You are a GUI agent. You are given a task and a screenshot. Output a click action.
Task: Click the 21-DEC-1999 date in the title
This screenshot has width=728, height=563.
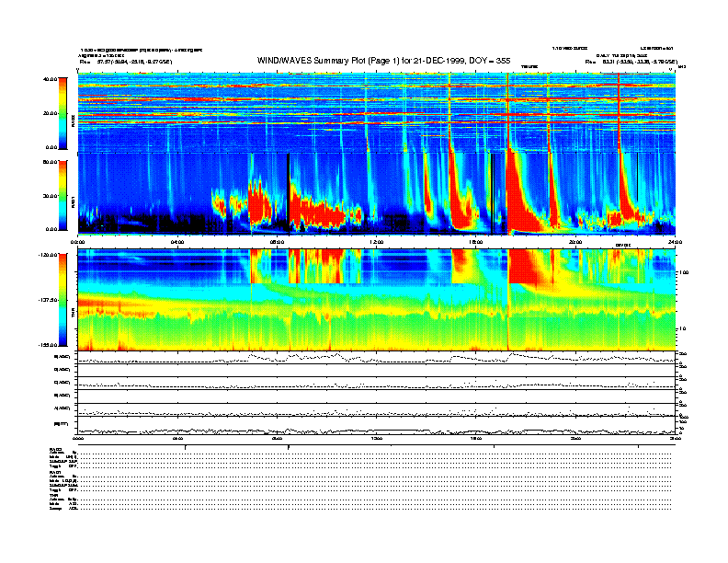(x=439, y=61)
